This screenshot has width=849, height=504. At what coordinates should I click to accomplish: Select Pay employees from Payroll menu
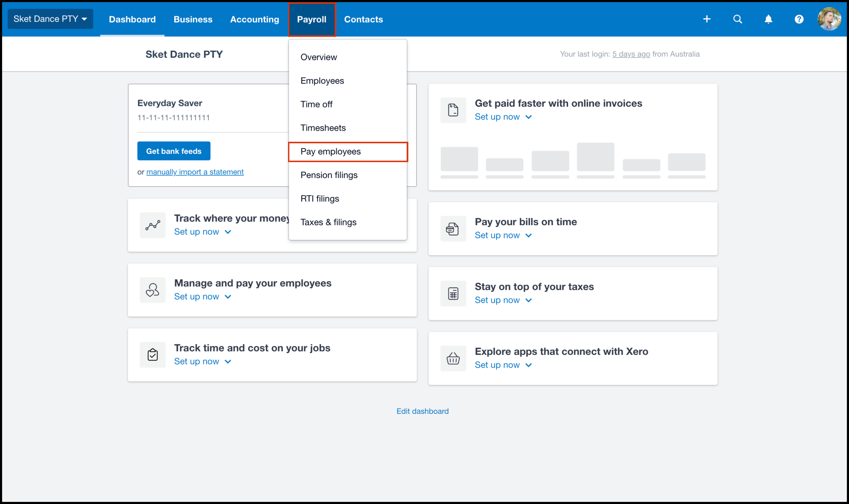tap(330, 151)
